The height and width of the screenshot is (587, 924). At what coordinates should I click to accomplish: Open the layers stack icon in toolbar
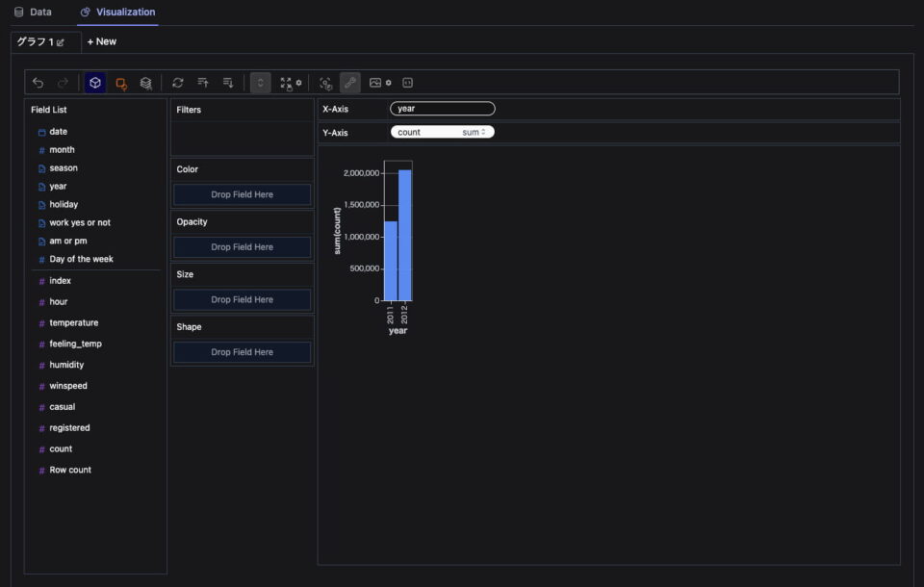click(x=145, y=83)
